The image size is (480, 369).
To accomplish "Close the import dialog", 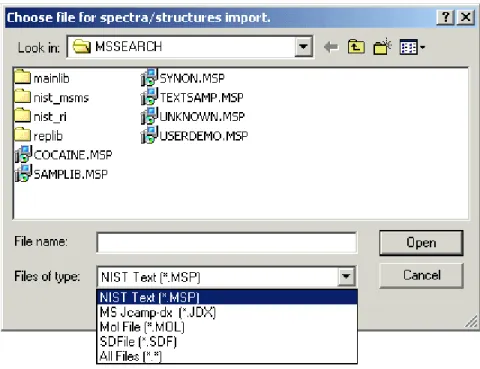I will 466,17.
